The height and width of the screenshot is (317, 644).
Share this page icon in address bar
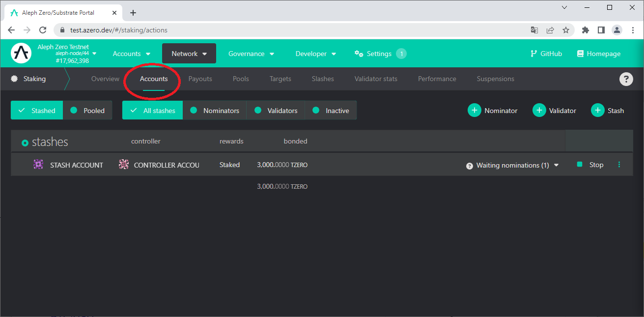coord(550,30)
